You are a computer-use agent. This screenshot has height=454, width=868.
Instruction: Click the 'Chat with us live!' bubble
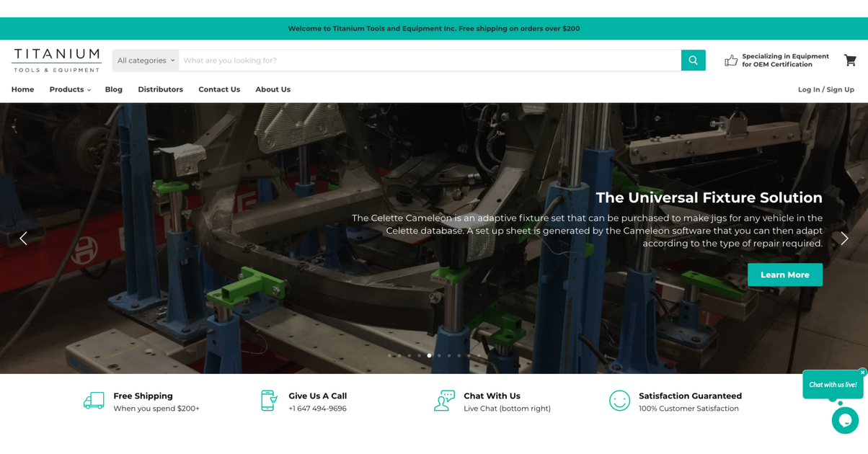tap(833, 385)
